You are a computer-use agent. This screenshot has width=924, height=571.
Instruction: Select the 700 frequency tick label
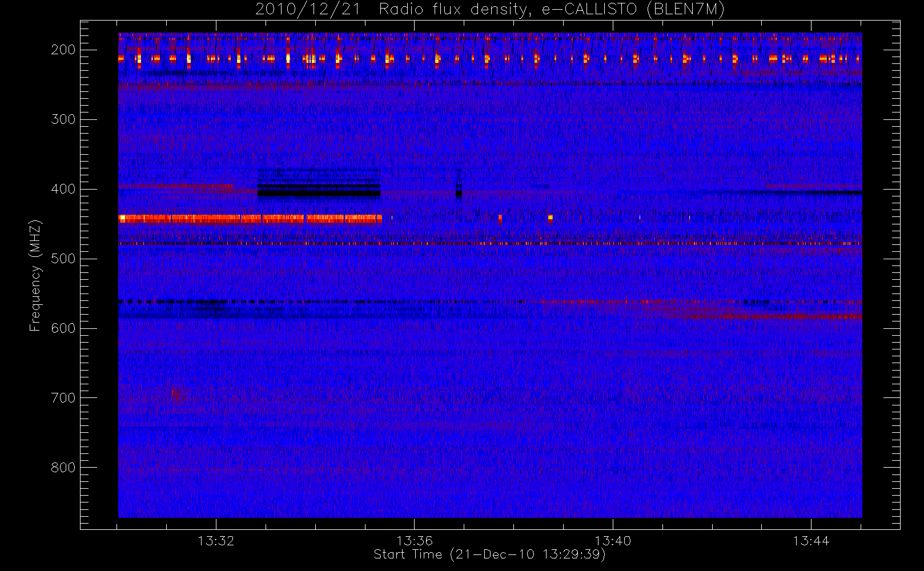63,398
